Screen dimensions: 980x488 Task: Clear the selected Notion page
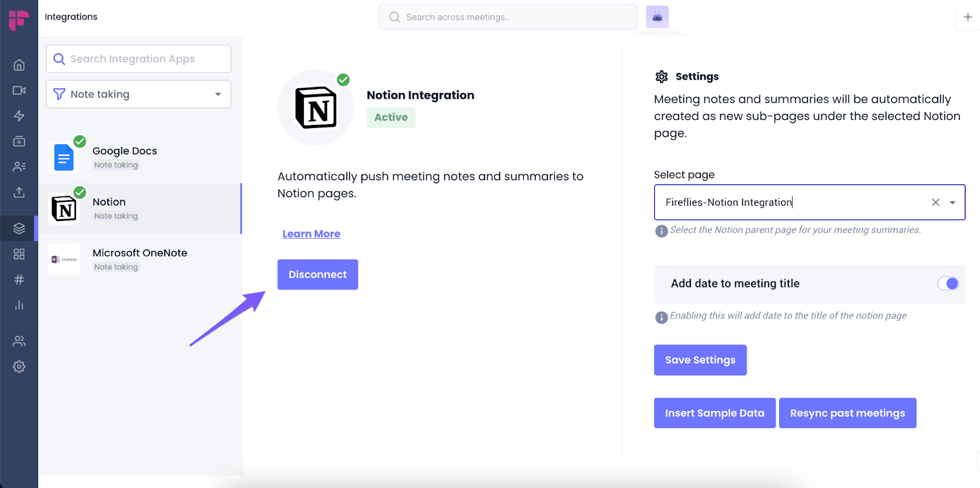(935, 203)
